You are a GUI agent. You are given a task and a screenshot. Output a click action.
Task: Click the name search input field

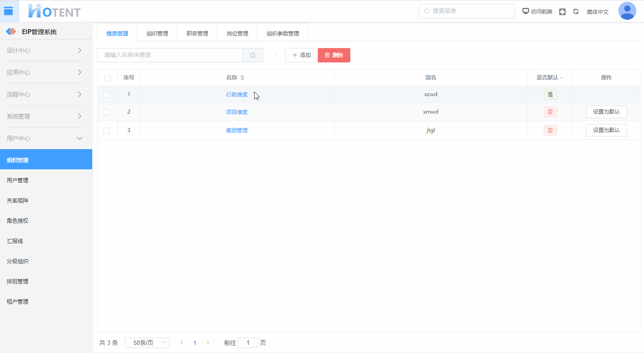tap(170, 55)
